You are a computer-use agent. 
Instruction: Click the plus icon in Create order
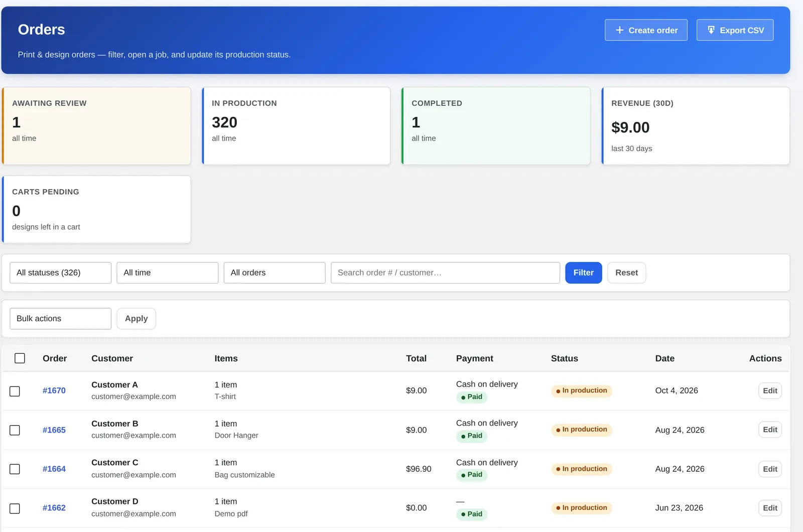click(x=619, y=30)
